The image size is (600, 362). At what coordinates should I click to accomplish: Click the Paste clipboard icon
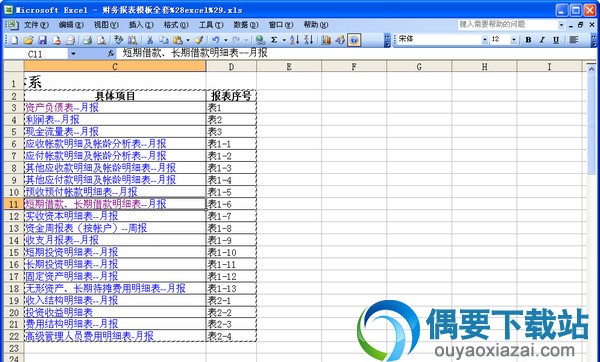[x=178, y=40]
